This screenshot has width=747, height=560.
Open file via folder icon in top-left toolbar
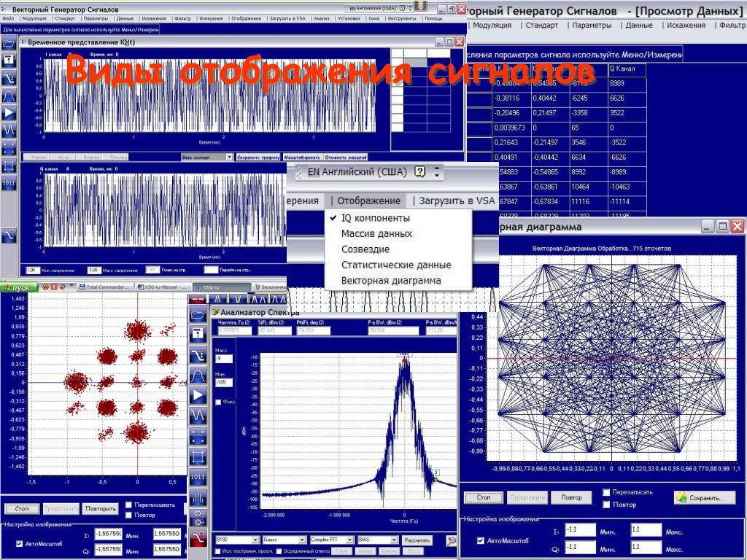coord(9,44)
